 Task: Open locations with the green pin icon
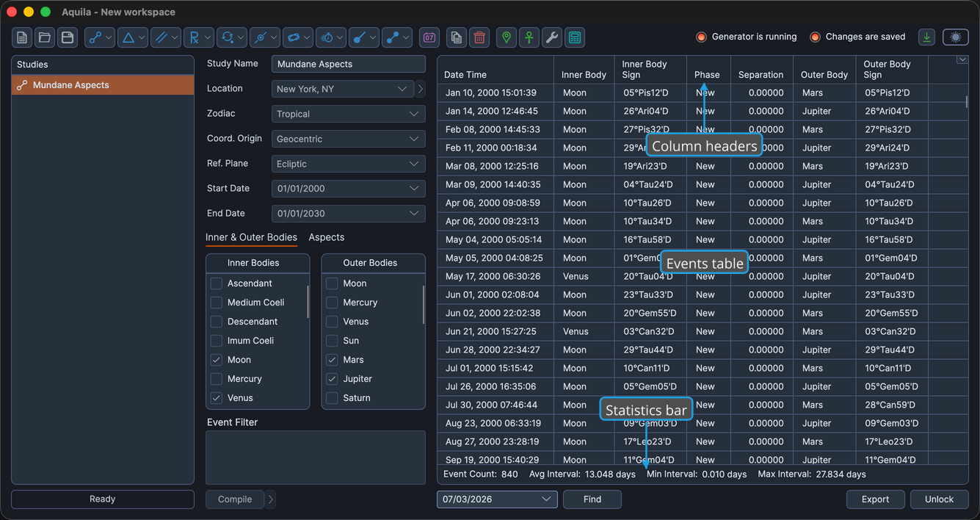tap(507, 37)
